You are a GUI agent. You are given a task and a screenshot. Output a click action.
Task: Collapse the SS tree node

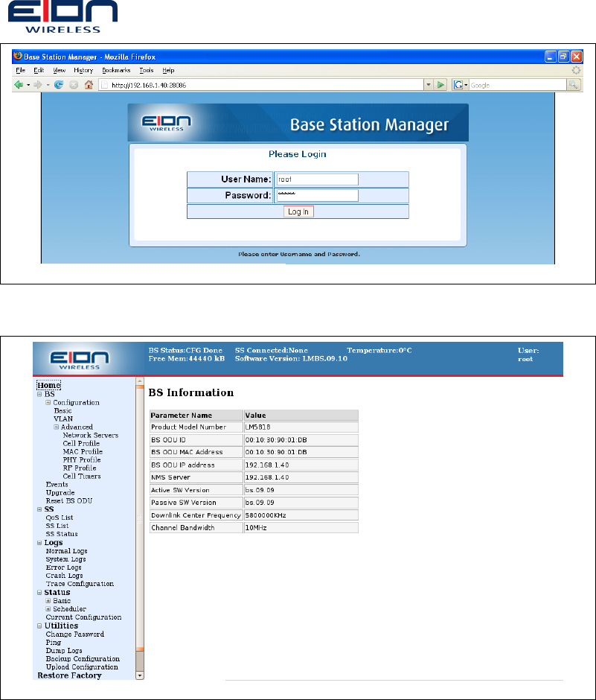(x=39, y=509)
